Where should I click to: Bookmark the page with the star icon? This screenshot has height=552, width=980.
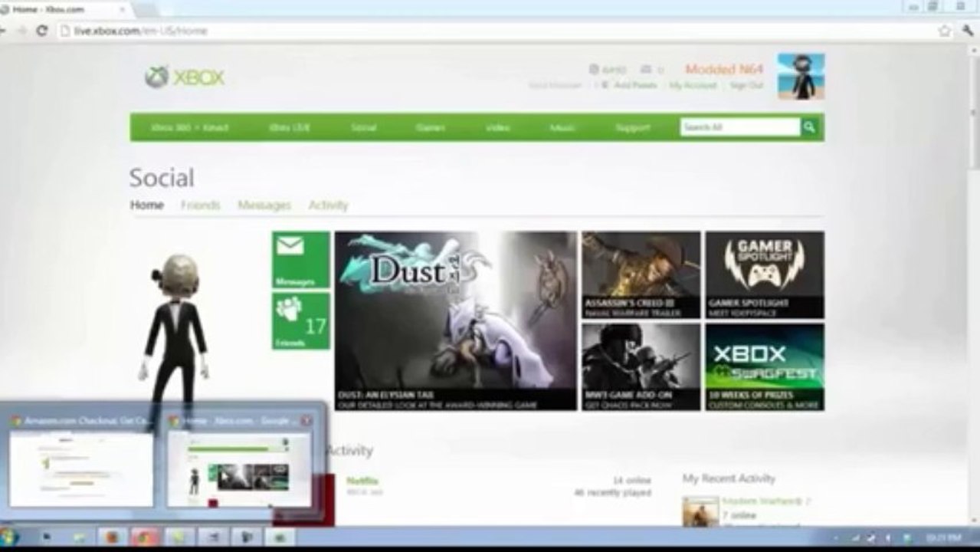(x=945, y=31)
